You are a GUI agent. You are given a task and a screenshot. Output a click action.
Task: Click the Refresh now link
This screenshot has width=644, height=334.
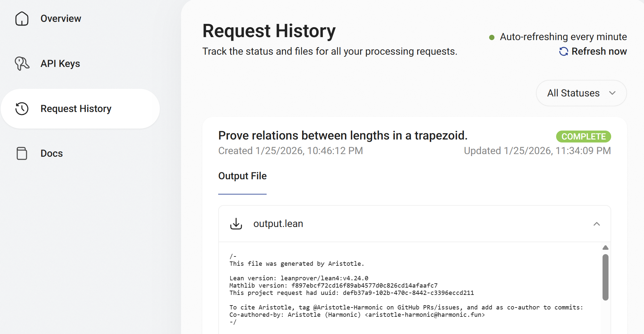point(599,51)
